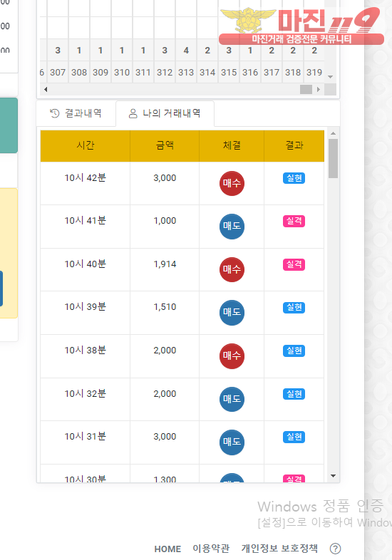
Task: Open the 나의 거래내역 tab
Action: [x=165, y=113]
